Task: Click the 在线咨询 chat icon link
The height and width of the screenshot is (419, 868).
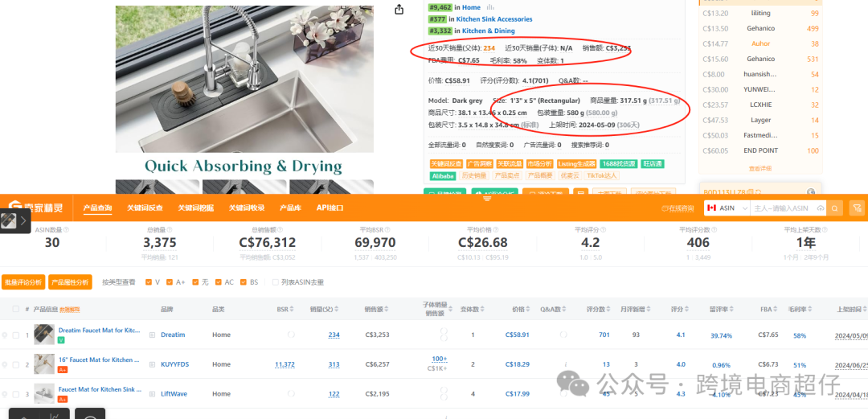Action: click(678, 208)
